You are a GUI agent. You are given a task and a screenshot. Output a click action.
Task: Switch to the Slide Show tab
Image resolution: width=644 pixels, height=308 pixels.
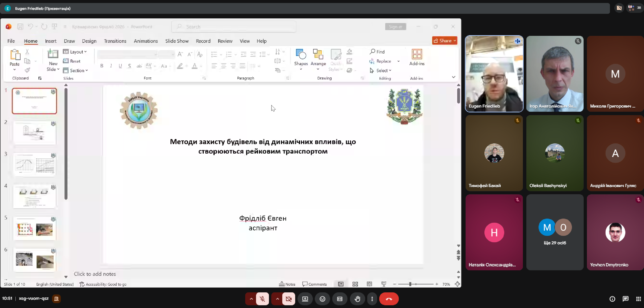pos(177,41)
